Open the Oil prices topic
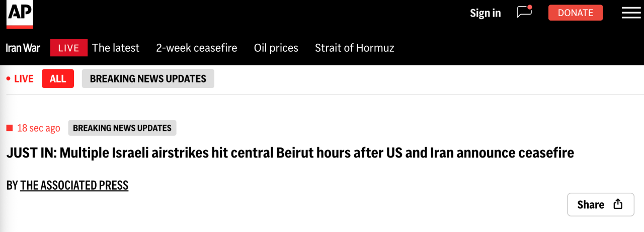 point(276,48)
